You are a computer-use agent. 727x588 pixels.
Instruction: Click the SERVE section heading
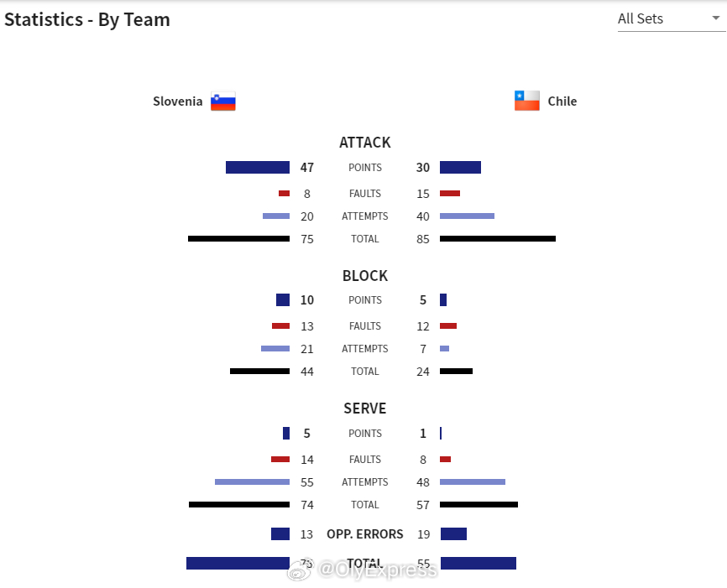pyautogui.click(x=365, y=408)
